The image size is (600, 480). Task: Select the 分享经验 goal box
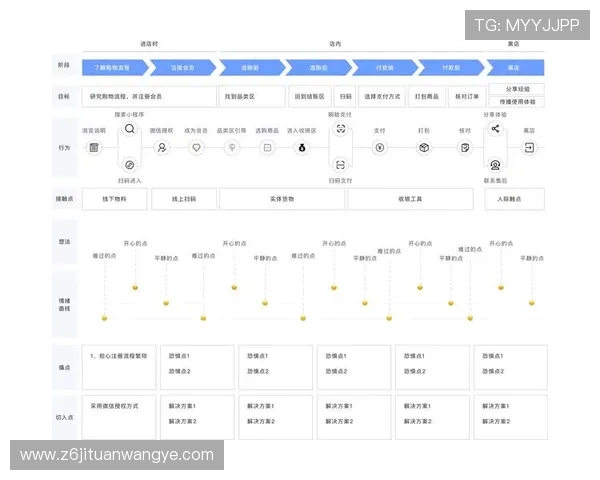point(517,89)
